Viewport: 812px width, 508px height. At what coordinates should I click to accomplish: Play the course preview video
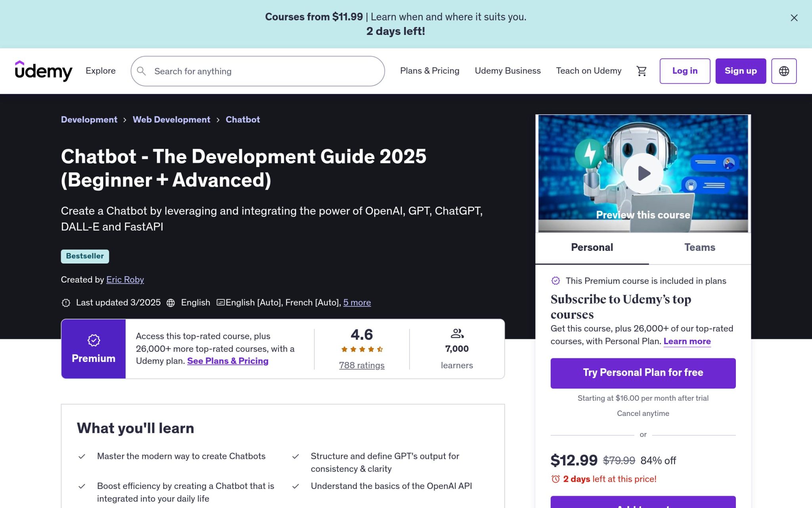pyautogui.click(x=643, y=173)
